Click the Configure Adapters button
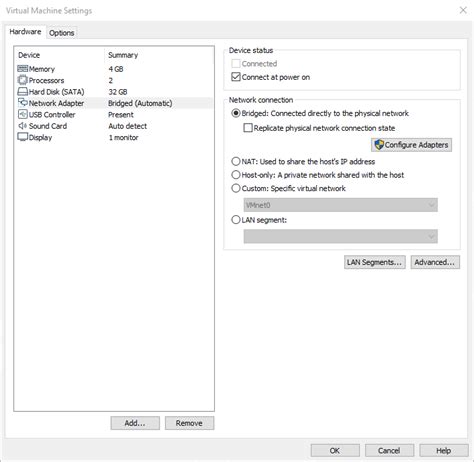Image resolution: width=474 pixels, height=462 pixels. 411,145
